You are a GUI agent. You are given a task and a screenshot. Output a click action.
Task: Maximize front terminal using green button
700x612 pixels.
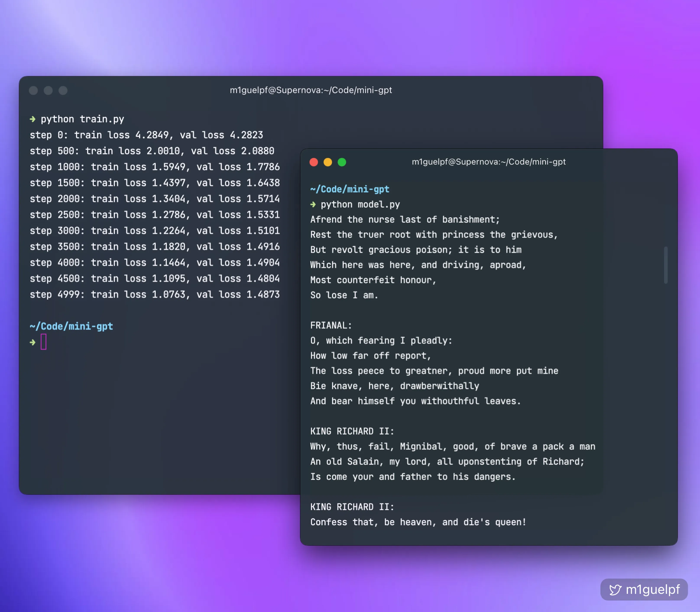pyautogui.click(x=342, y=162)
